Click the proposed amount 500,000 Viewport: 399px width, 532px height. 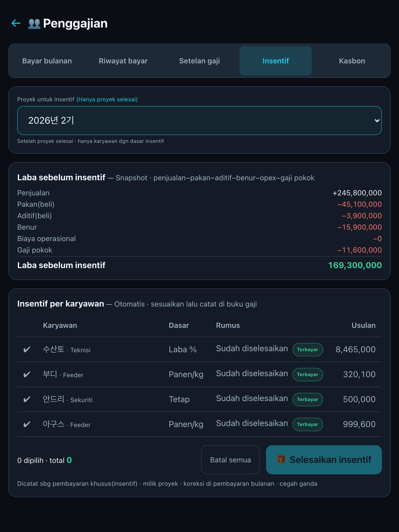(x=359, y=399)
